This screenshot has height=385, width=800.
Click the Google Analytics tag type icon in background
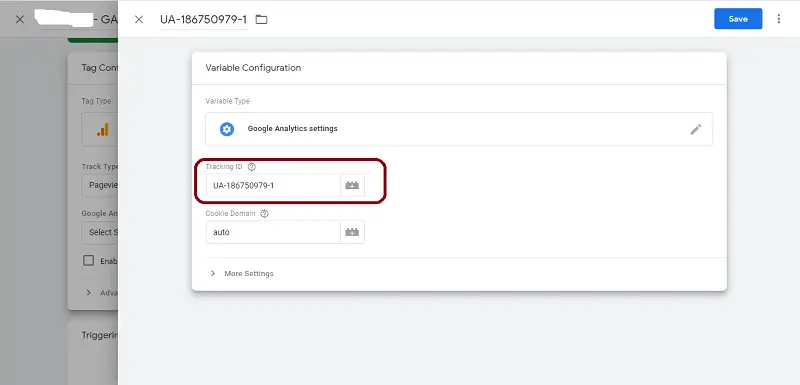(x=102, y=130)
